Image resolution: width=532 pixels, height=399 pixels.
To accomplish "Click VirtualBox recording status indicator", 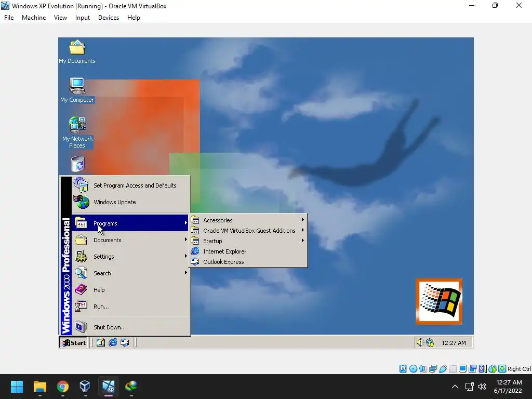I will [472, 369].
